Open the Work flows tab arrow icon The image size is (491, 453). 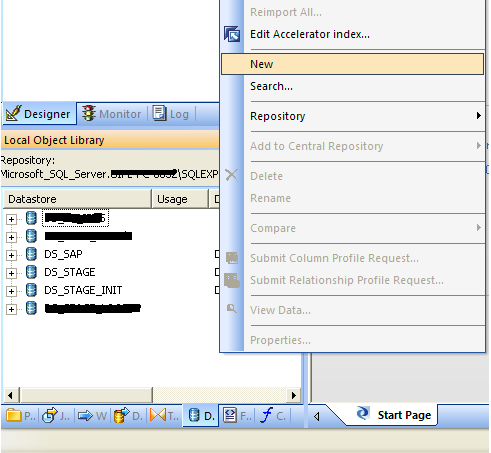(85, 416)
